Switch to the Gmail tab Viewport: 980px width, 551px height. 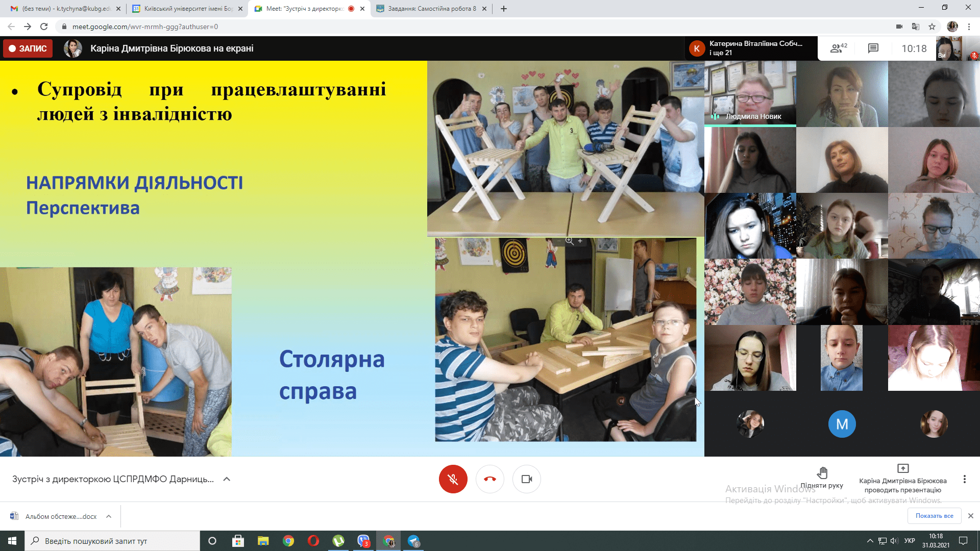tap(65, 9)
